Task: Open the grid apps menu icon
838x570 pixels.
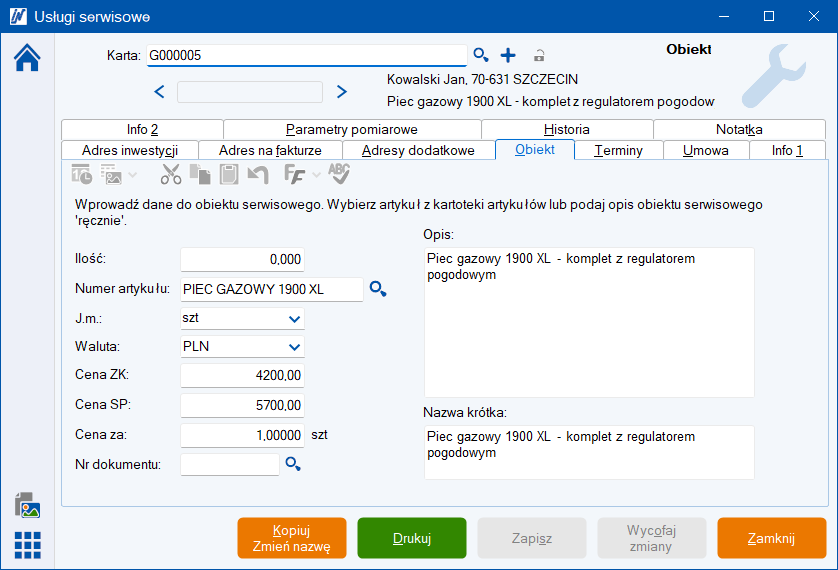Action: (x=27, y=545)
